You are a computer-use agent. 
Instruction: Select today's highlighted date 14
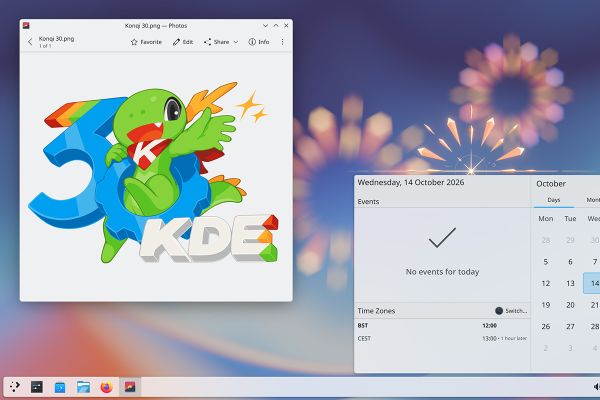(593, 283)
